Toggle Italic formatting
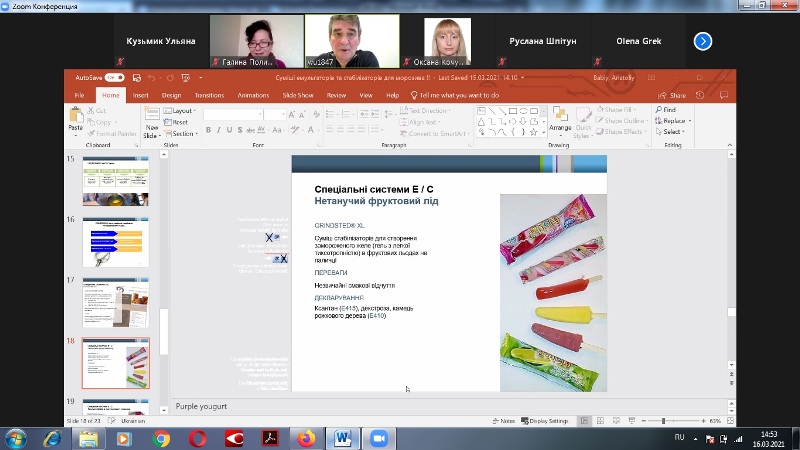 219,130
